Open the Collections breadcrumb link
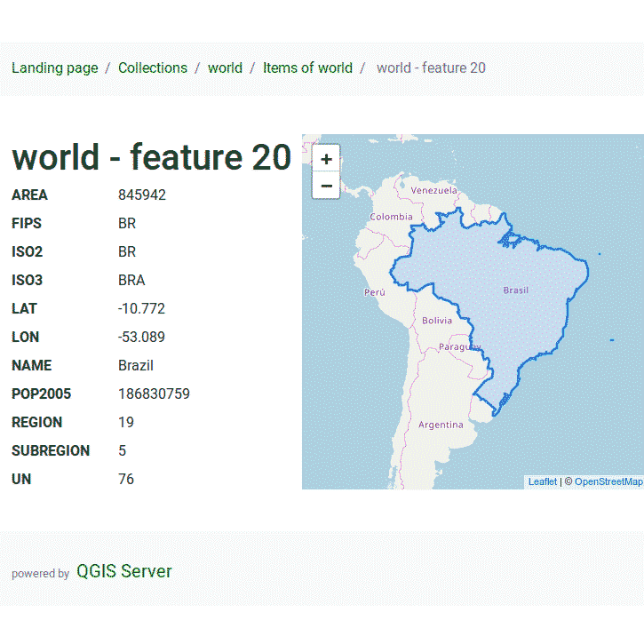Viewport: 644px width, 644px height. (x=153, y=68)
